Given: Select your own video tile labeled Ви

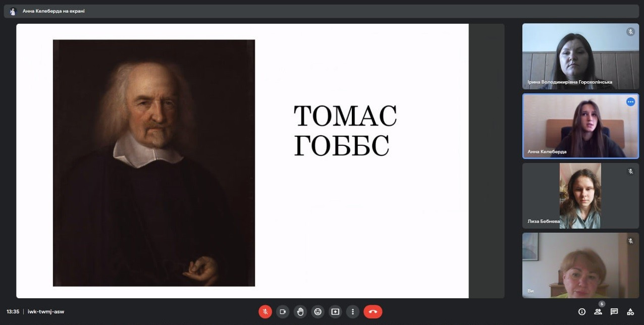Looking at the screenshot, I should (580, 265).
